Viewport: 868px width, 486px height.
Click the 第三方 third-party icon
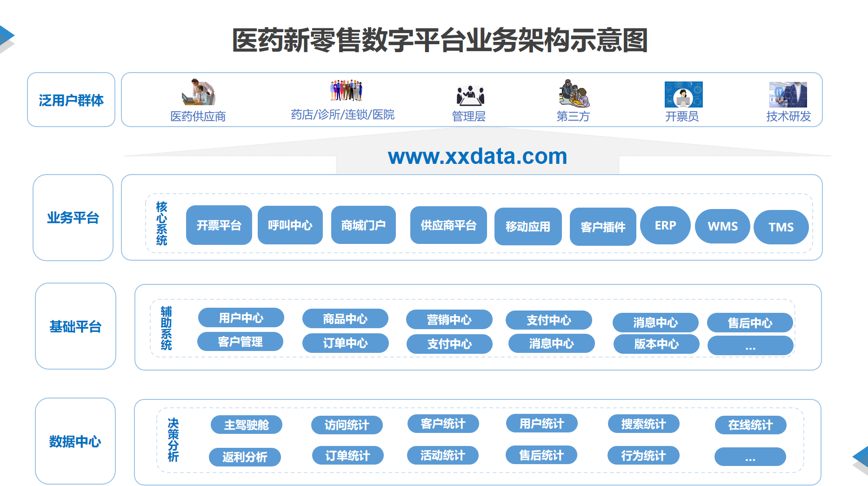tap(574, 93)
